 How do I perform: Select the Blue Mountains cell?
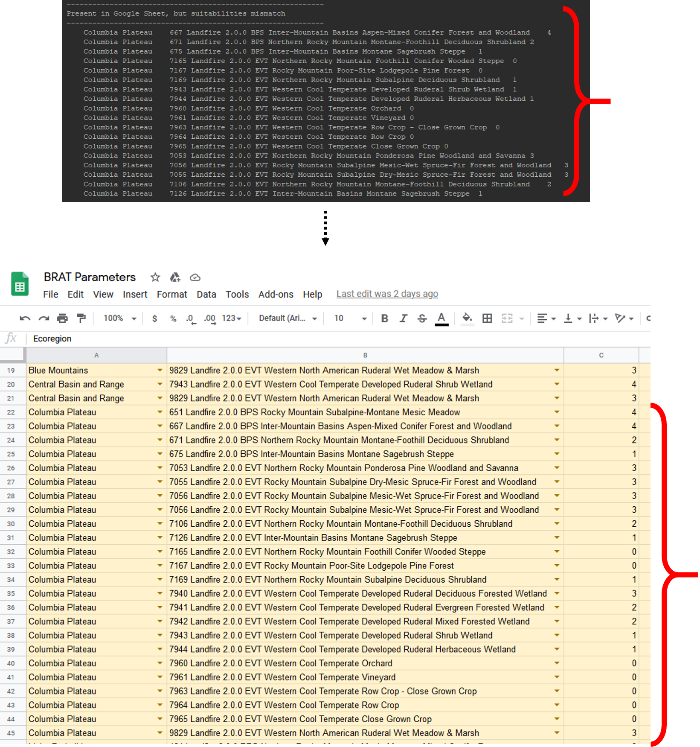click(x=96, y=370)
